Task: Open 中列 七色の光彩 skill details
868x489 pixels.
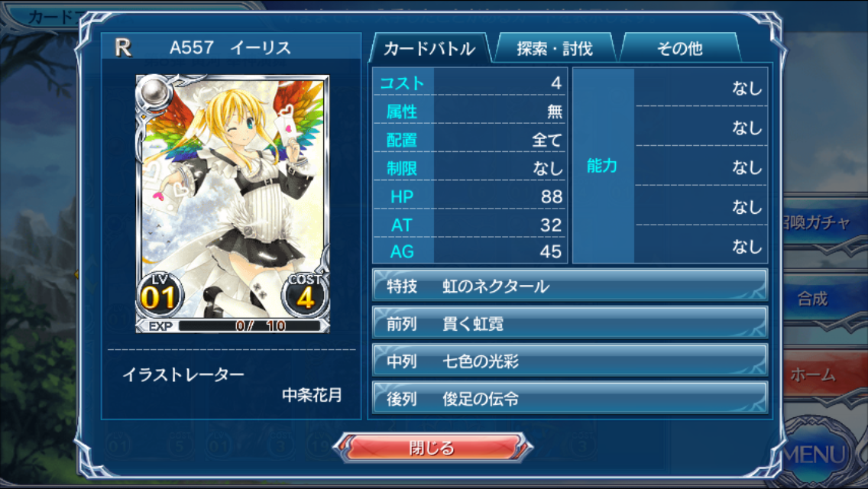Action: [570, 361]
